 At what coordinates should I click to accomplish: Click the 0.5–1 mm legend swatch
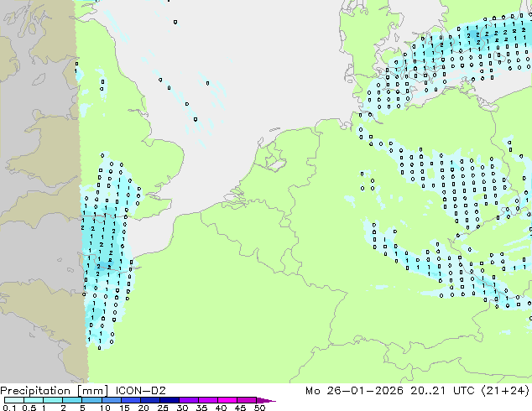[x=34, y=400]
